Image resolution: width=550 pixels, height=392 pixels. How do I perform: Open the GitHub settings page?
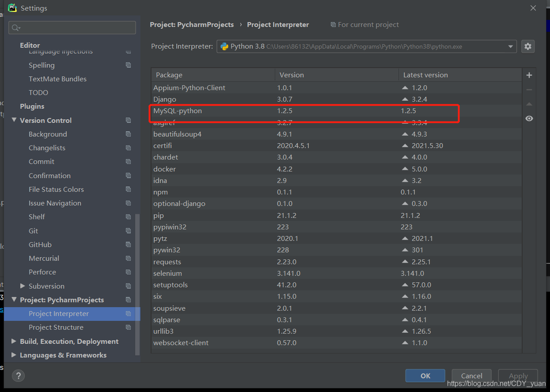click(x=40, y=244)
